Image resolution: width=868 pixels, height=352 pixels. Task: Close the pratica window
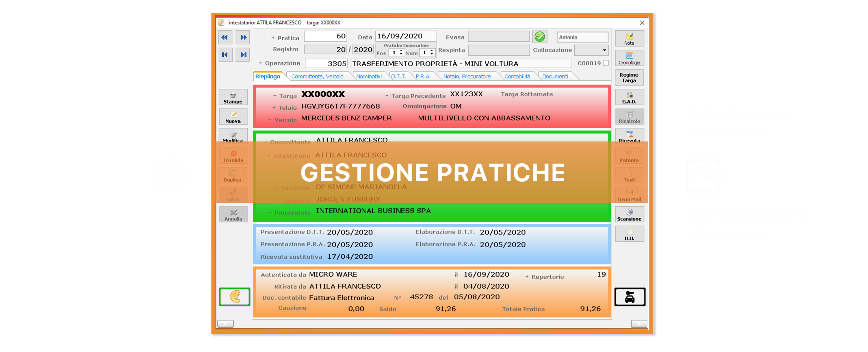[x=642, y=23]
